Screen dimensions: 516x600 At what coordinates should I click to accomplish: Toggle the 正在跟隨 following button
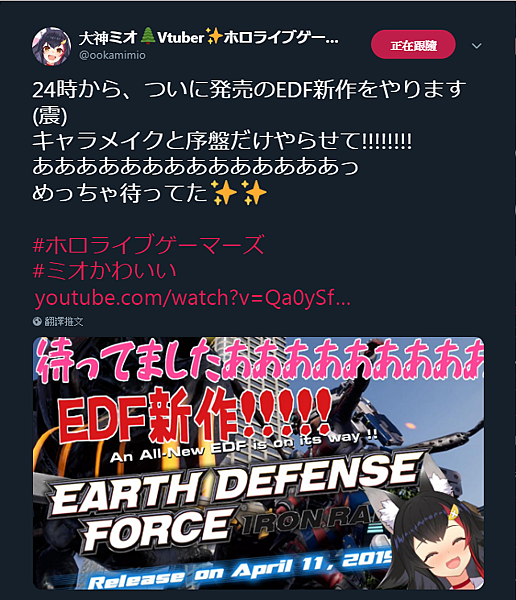click(x=413, y=45)
